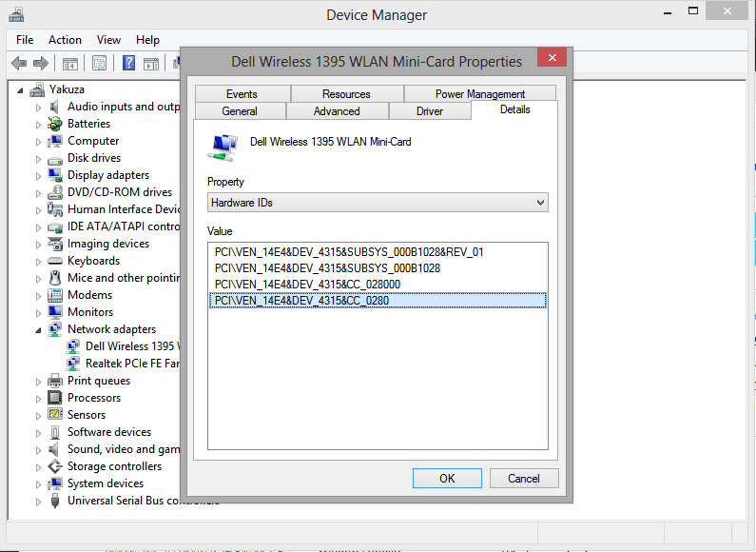
Task: Expand the System devices arrow
Action: (38, 484)
